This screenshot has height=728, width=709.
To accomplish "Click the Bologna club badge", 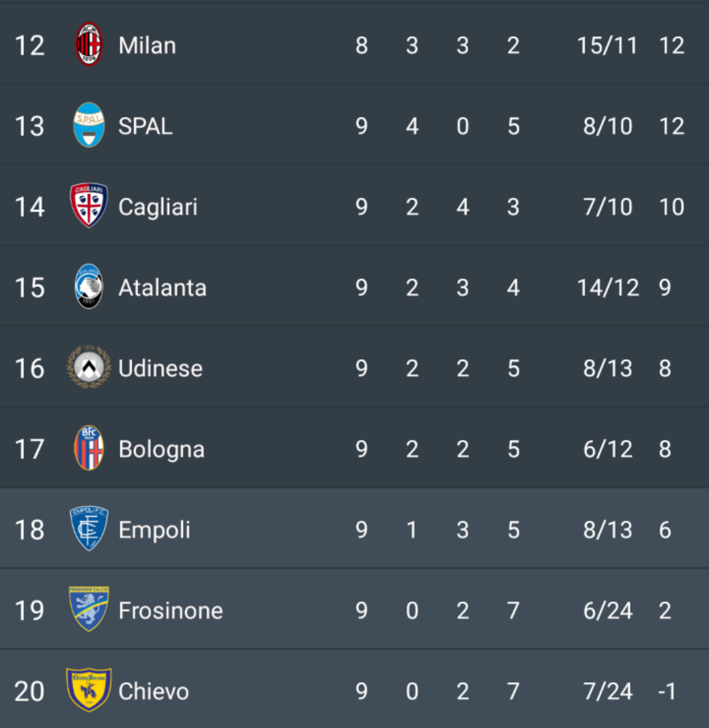I will click(x=89, y=448).
